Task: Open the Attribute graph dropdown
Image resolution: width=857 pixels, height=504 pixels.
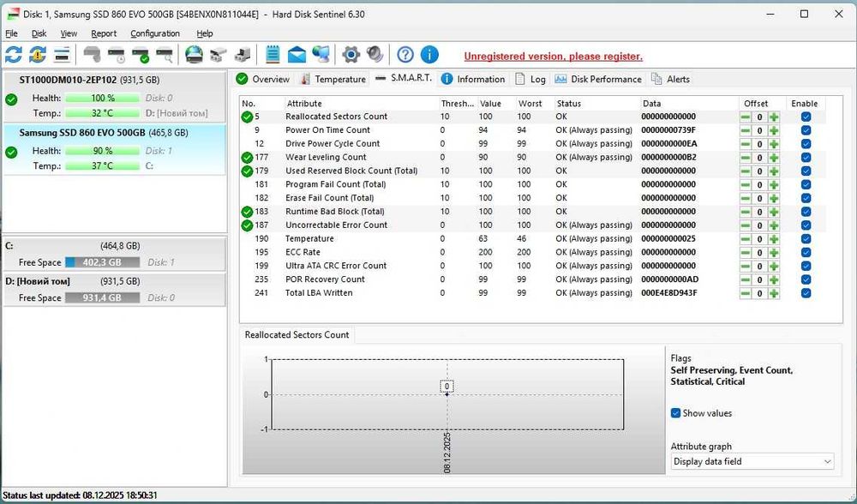Action: [752, 461]
